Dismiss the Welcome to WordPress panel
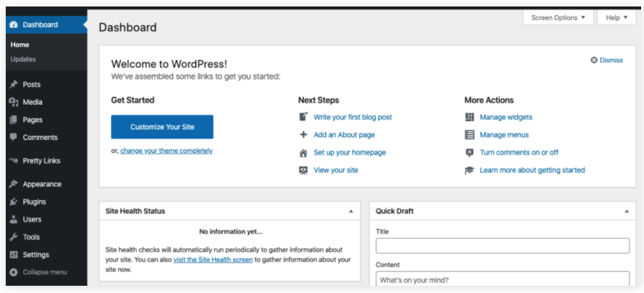This screenshot has height=293, width=644. tap(606, 60)
